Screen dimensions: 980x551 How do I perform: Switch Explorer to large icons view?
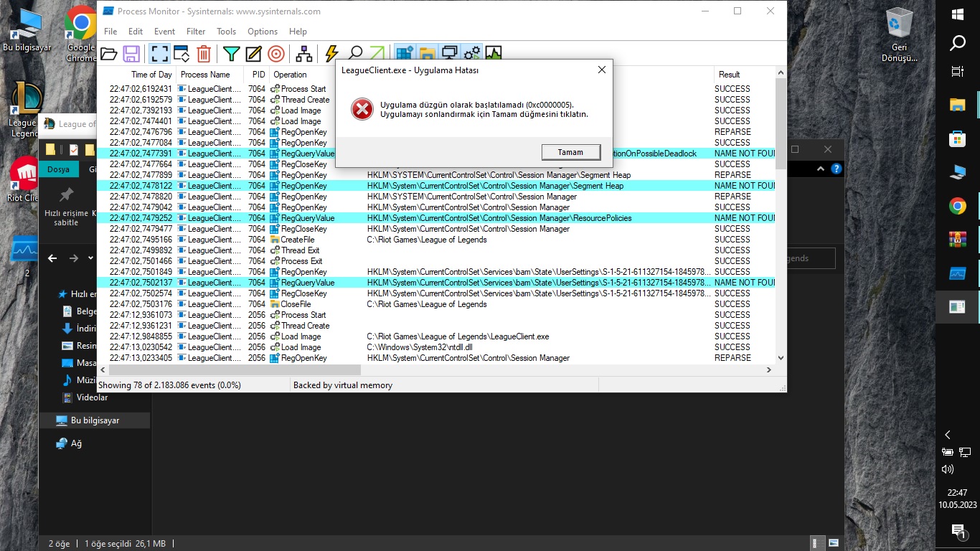(x=834, y=543)
